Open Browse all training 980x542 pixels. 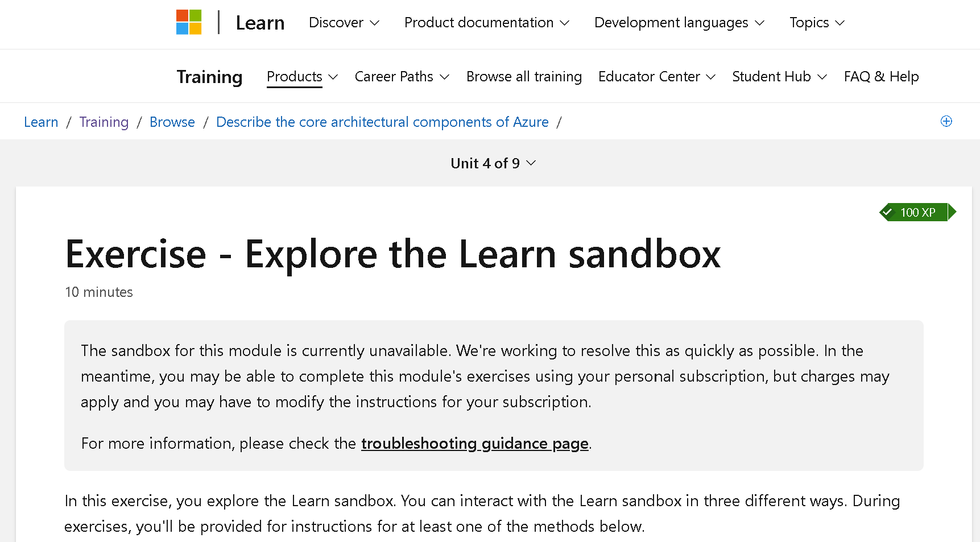point(524,77)
